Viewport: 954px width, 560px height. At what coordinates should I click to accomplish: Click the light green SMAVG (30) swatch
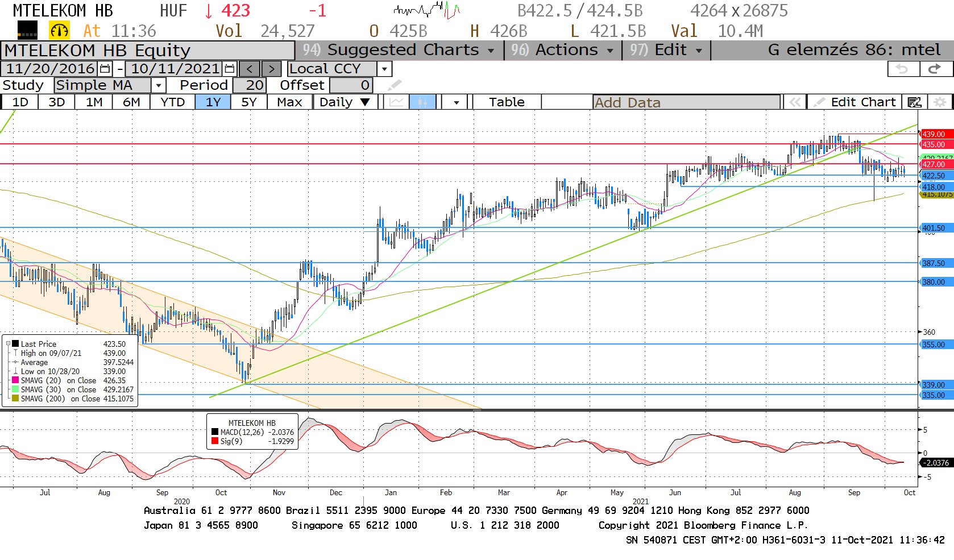pyautogui.click(x=15, y=389)
